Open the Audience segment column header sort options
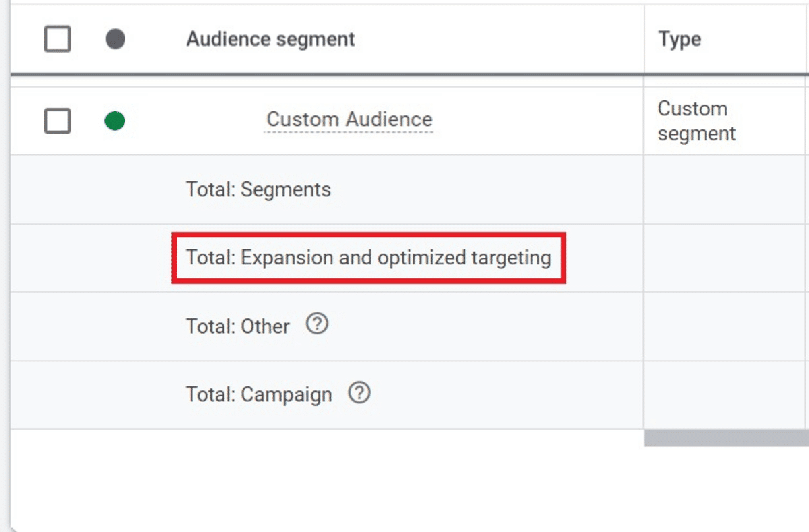This screenshot has width=809, height=532. point(270,38)
